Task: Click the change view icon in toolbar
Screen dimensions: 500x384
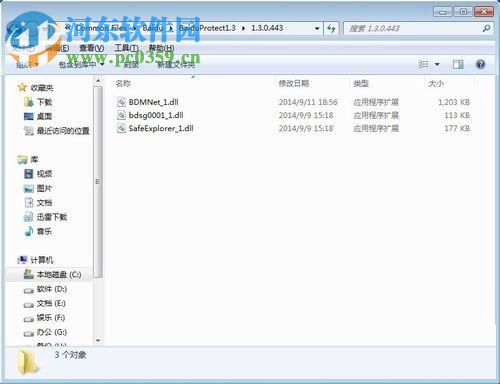Action: pos(423,64)
